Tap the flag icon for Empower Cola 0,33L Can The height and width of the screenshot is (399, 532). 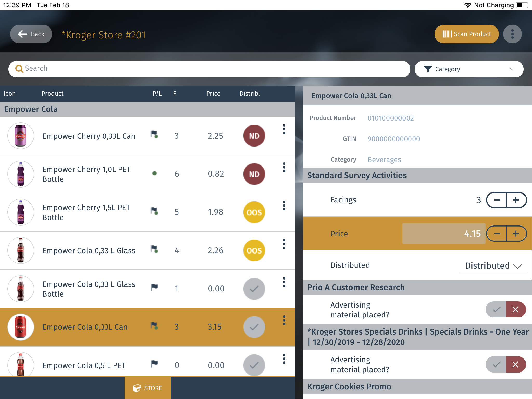(x=154, y=325)
